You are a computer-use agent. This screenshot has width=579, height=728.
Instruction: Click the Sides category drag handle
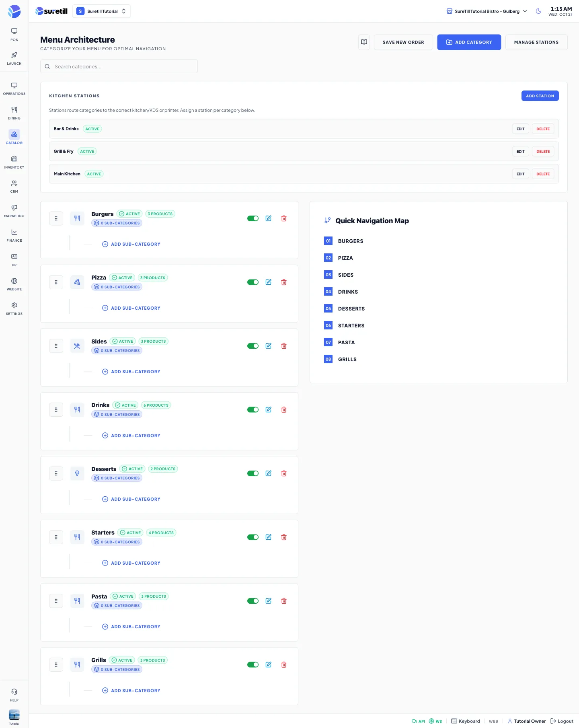point(56,346)
